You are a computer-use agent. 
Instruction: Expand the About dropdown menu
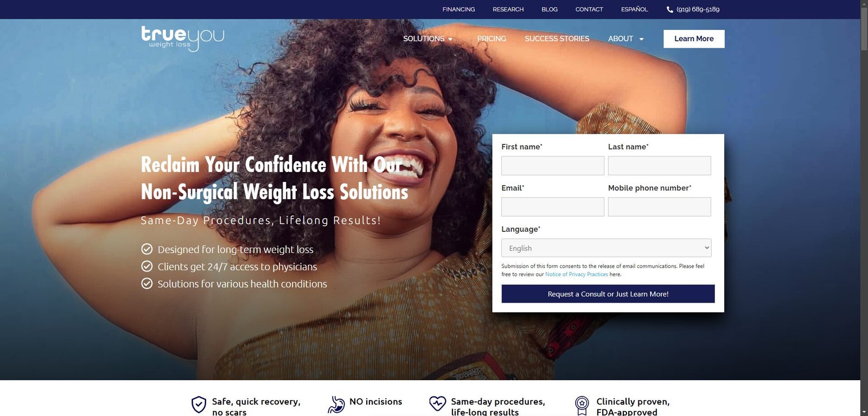click(x=626, y=39)
